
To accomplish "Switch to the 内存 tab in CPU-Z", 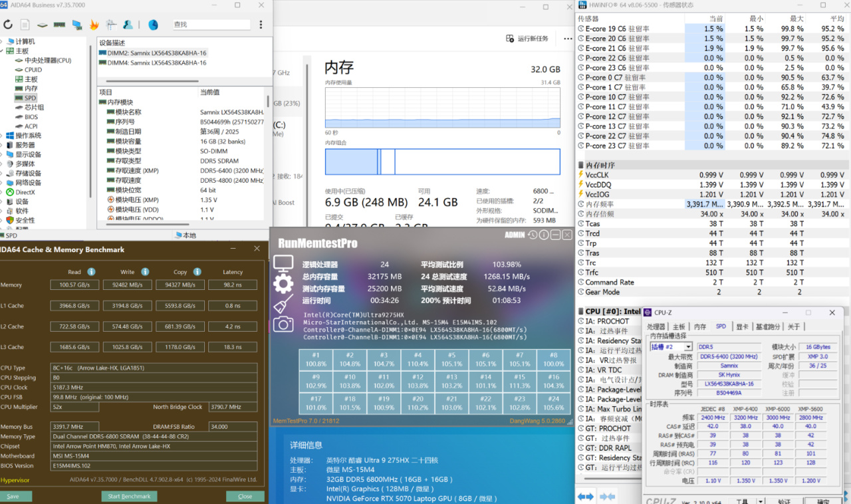I will (x=700, y=327).
